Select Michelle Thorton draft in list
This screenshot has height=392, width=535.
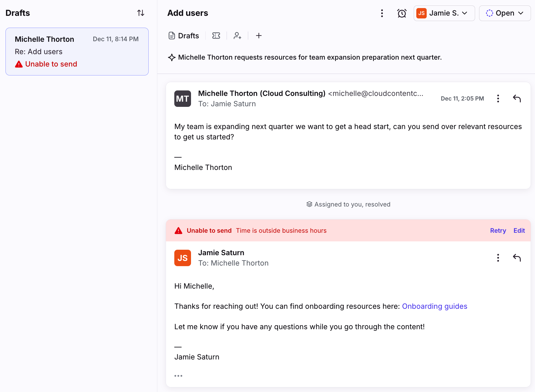click(77, 52)
